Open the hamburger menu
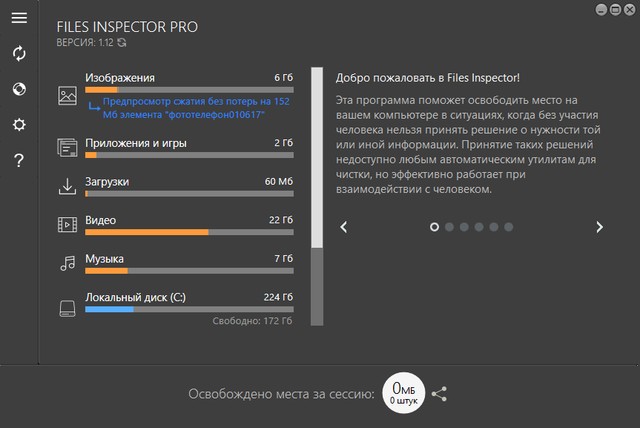This screenshot has width=640, height=428. [19, 18]
